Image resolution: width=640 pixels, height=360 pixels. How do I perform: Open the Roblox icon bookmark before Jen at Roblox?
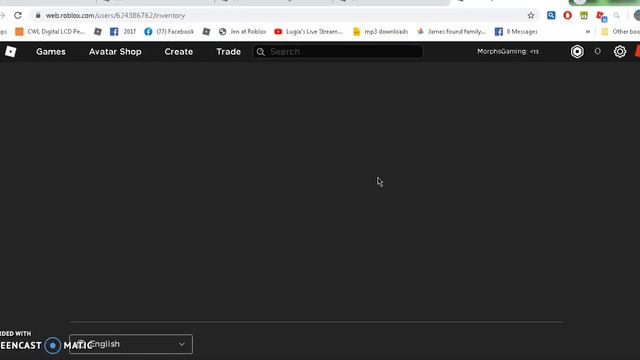tap(206, 31)
